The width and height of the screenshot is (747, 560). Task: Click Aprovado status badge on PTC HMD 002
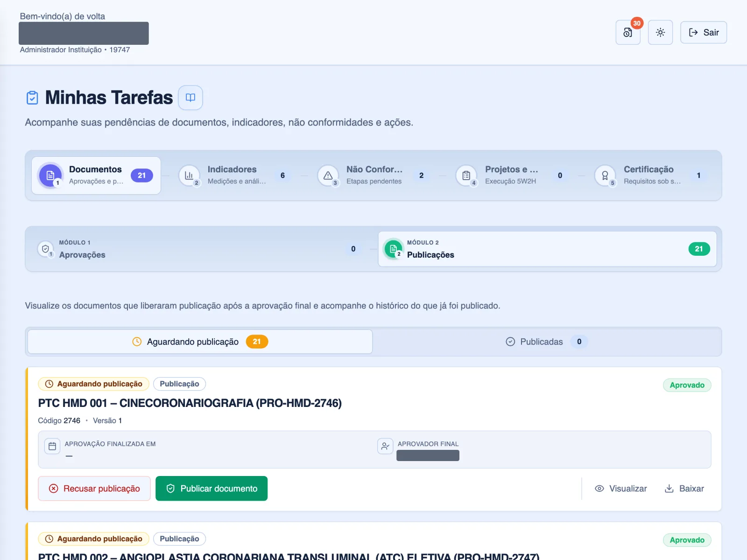pos(687,540)
